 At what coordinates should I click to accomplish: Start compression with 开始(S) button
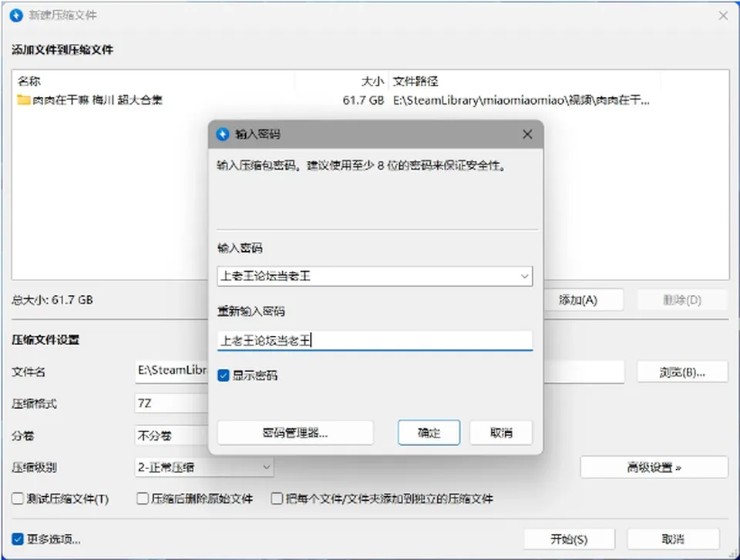pos(569,539)
